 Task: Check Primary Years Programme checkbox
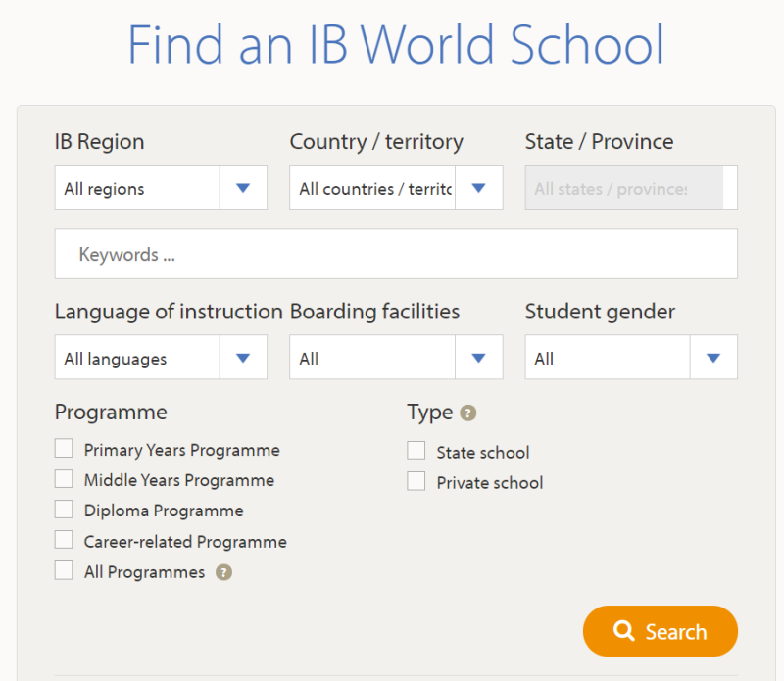[64, 449]
